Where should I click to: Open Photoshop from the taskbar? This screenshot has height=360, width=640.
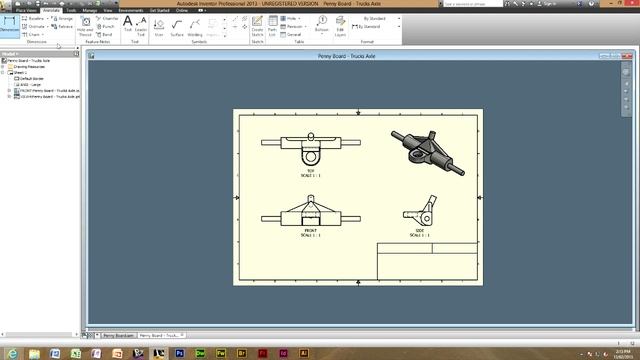click(179, 353)
